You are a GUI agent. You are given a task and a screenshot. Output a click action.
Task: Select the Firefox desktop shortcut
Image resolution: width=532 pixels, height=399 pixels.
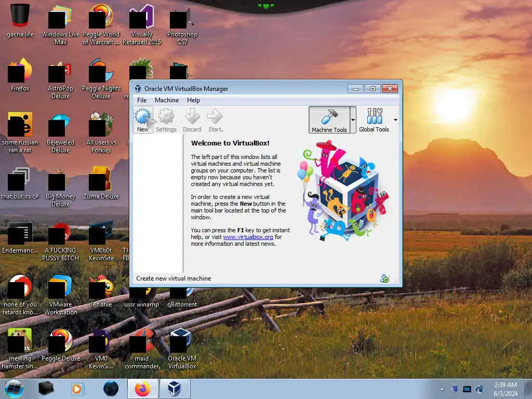pyautogui.click(x=20, y=75)
